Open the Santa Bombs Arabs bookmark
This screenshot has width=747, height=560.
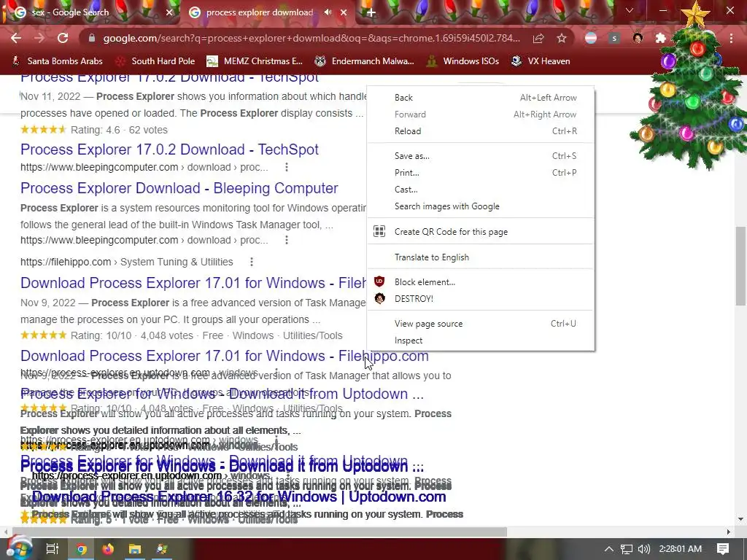57,61
